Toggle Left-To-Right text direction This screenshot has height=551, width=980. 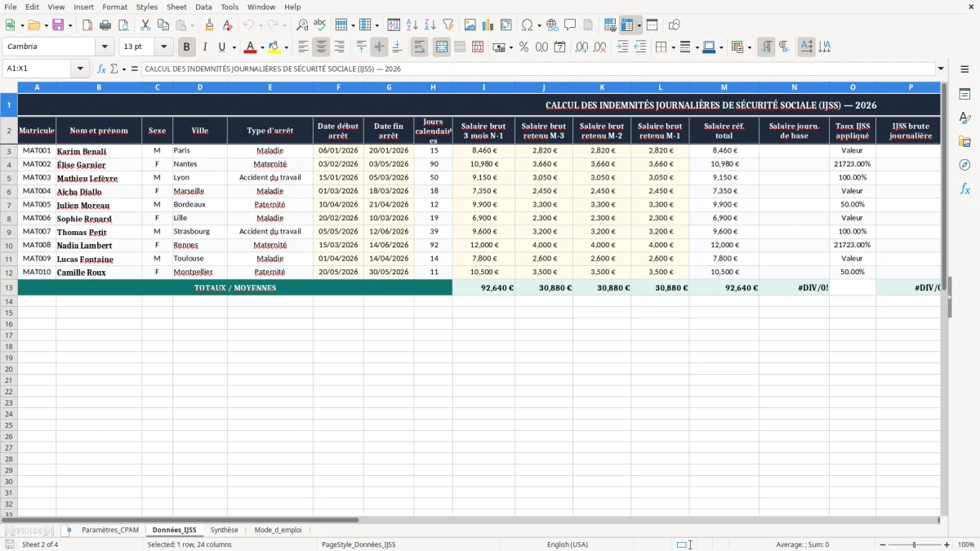coord(766,47)
